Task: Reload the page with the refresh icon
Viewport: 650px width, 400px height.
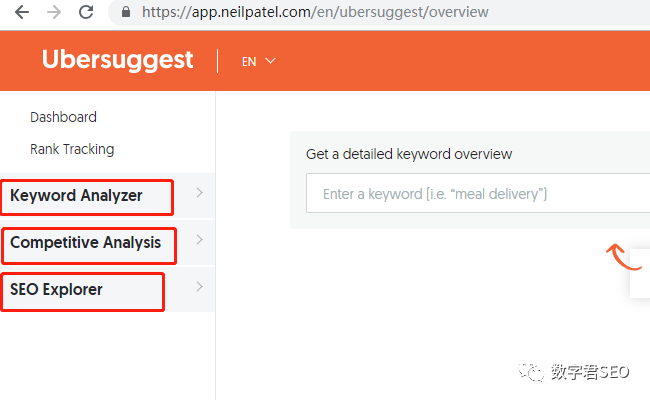Action: (x=86, y=12)
